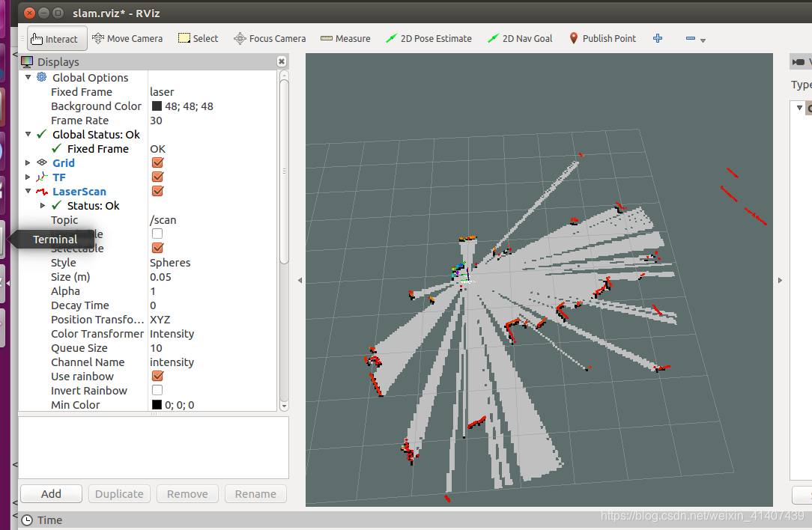Click the blue minus remove-tool icon
The width and height of the screenshot is (812, 530).
pos(691,38)
